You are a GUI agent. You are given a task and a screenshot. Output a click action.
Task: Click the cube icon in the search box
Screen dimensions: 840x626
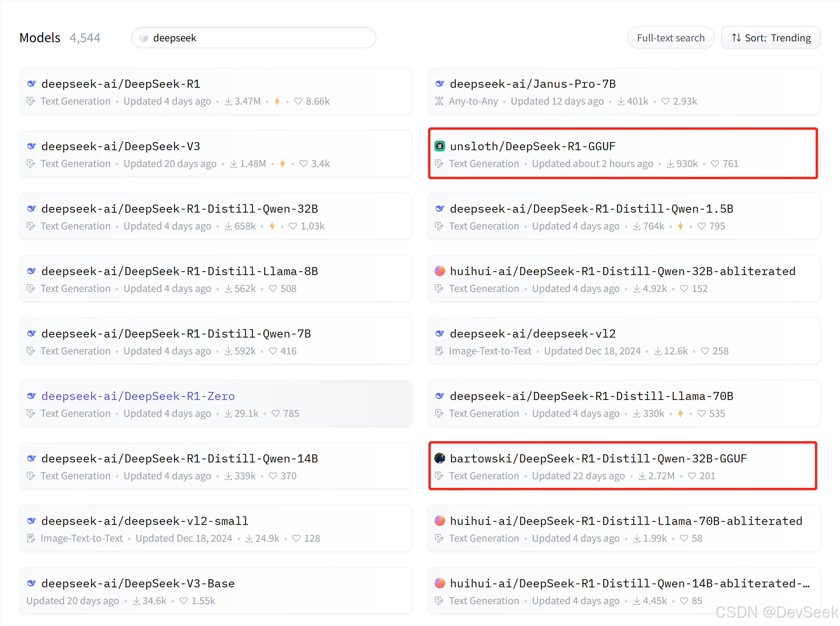pyautogui.click(x=143, y=38)
